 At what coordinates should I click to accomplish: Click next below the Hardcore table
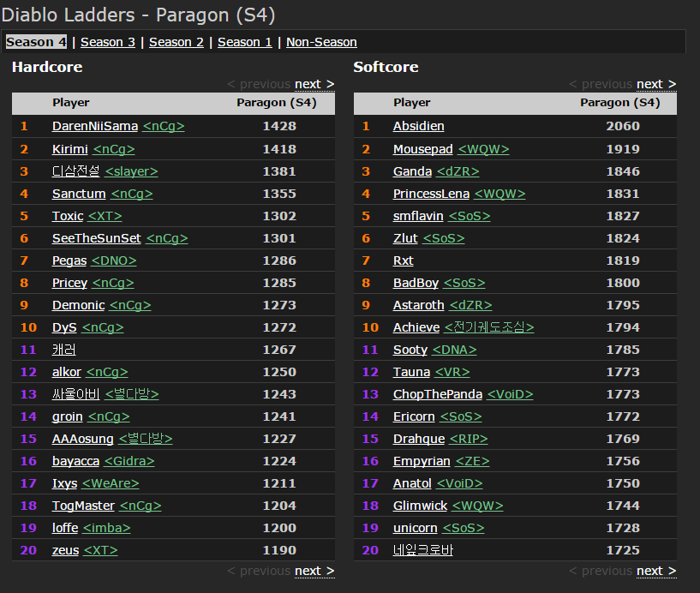coord(314,571)
